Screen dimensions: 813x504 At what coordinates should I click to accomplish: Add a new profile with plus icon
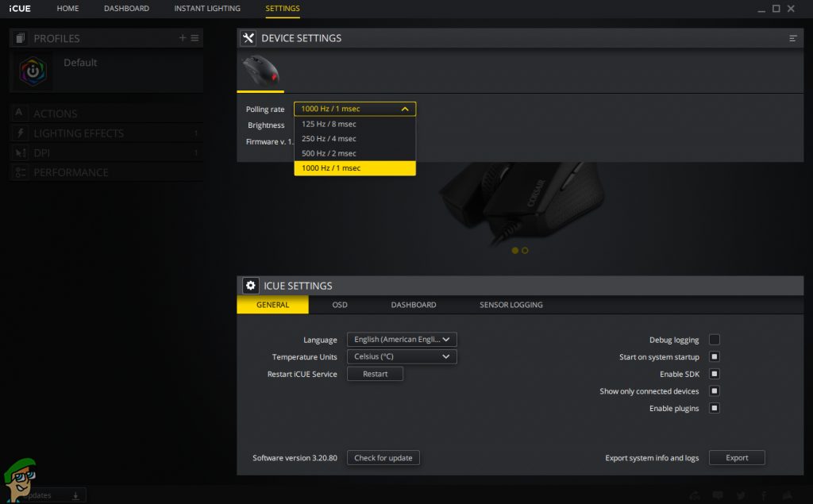point(183,38)
